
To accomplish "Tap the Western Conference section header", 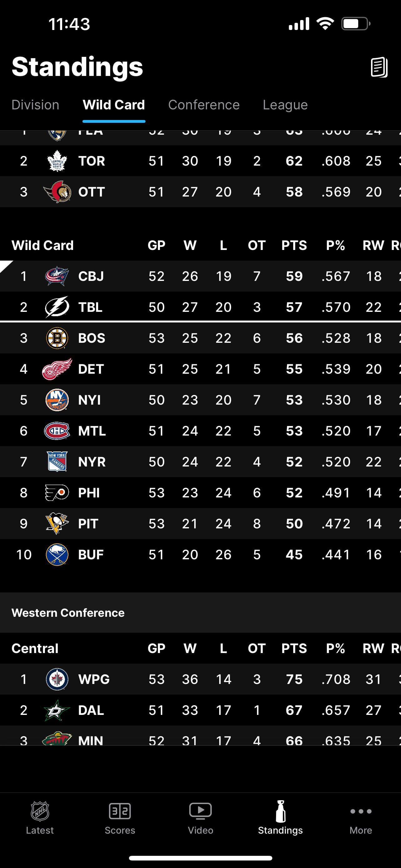I will point(68,612).
